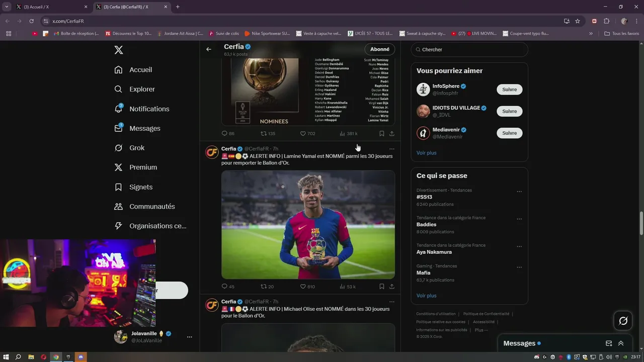
Task: Open browser extensions puzzle icon
Action: click(x=606, y=21)
